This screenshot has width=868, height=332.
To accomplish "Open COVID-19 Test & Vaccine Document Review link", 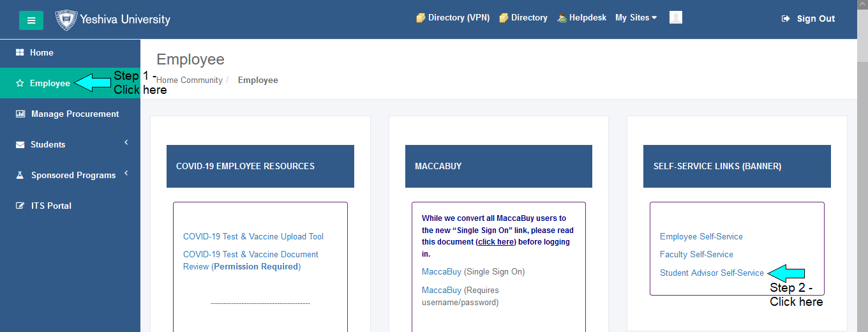I will [251, 260].
